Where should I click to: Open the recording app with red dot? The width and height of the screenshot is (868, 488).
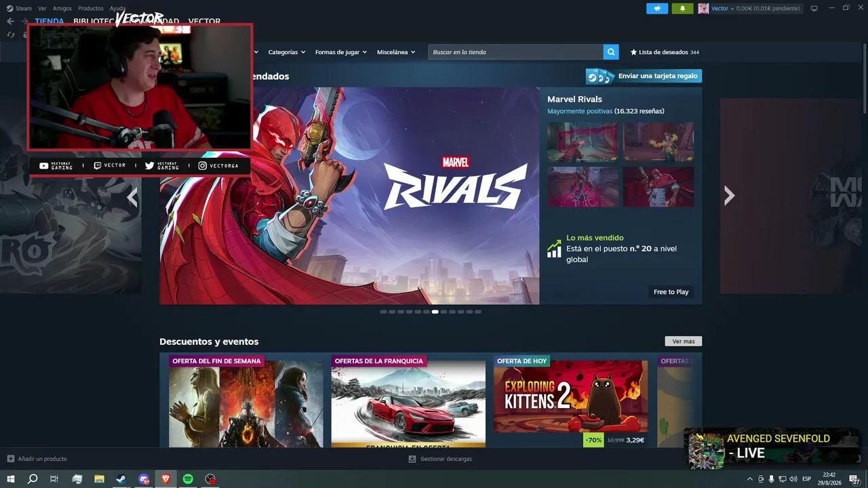pyautogui.click(x=211, y=479)
